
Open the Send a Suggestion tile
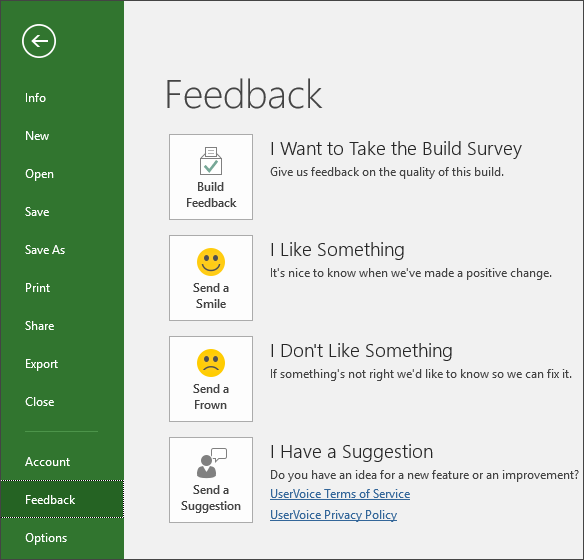coord(211,480)
